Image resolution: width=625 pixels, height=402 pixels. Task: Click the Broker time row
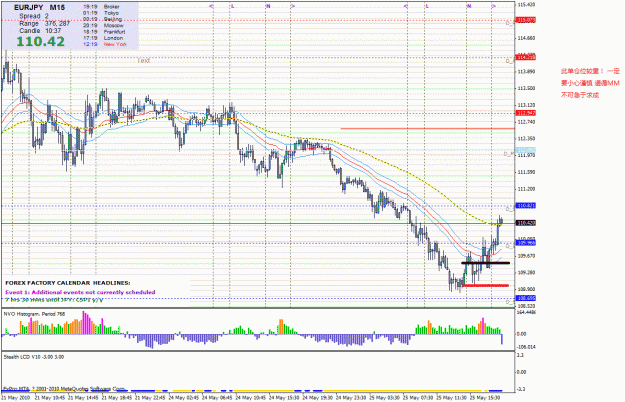[x=101, y=7]
